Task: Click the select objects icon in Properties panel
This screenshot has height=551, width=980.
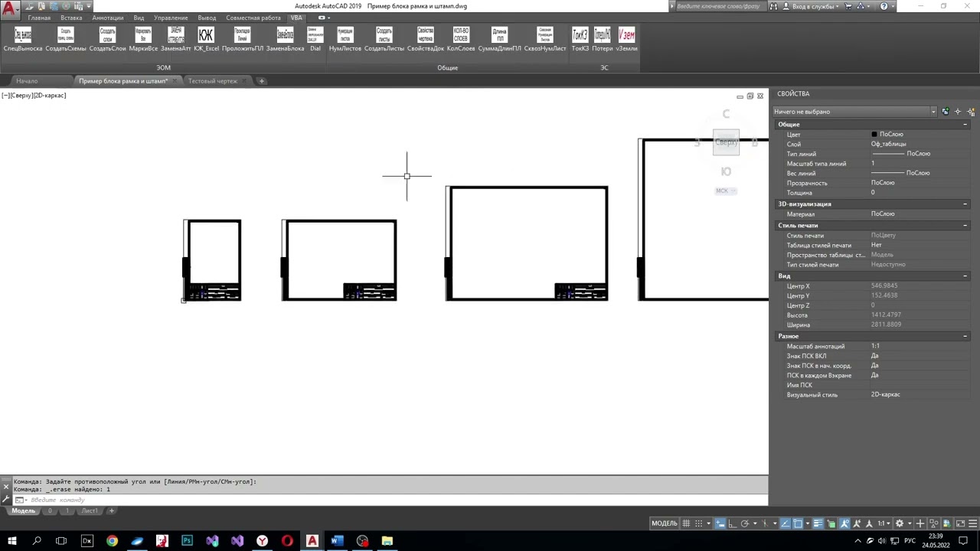Action: [958, 112]
